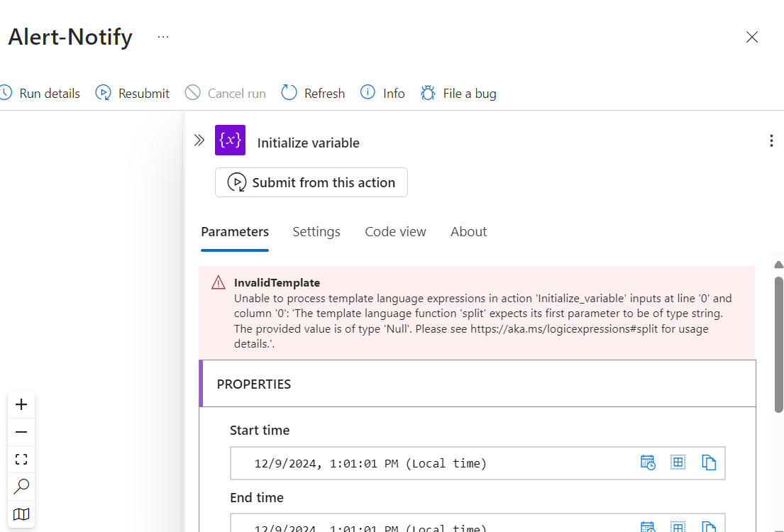Open the ellipsis menu beside Alert-Notify title
784x532 pixels.
(163, 37)
